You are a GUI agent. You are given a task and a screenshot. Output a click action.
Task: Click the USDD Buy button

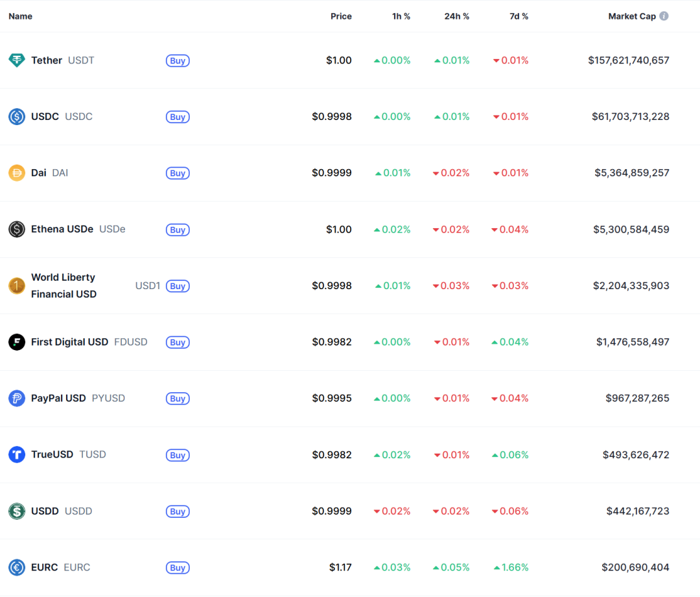pyautogui.click(x=178, y=511)
